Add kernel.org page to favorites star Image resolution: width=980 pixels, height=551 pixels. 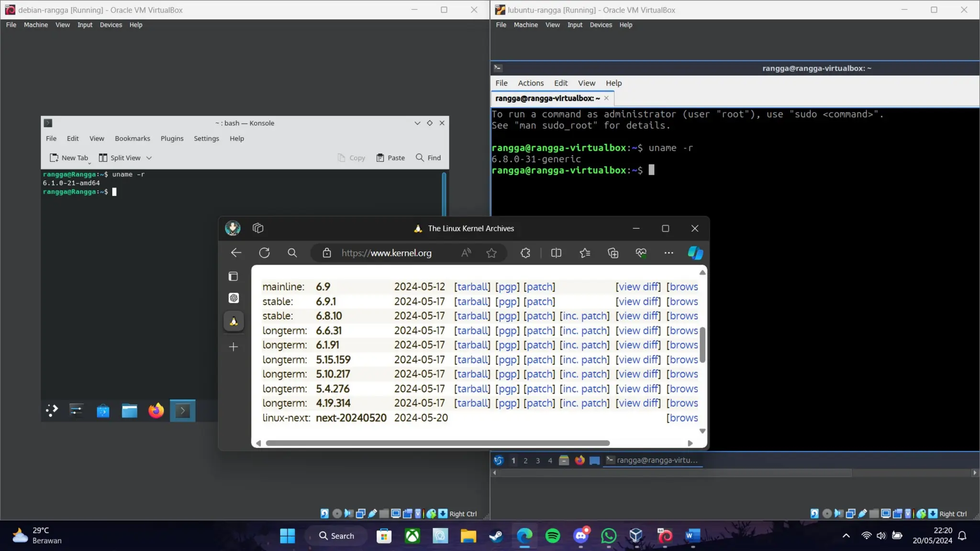(x=491, y=253)
